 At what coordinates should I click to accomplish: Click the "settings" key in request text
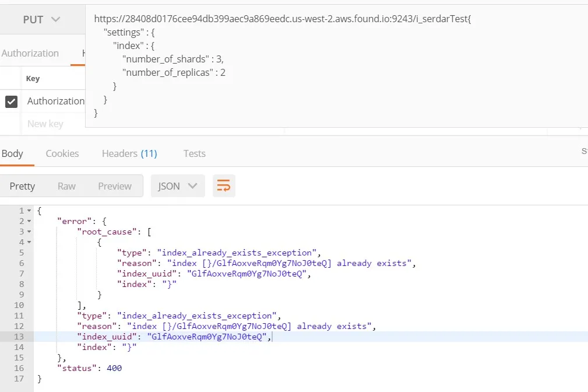click(124, 32)
